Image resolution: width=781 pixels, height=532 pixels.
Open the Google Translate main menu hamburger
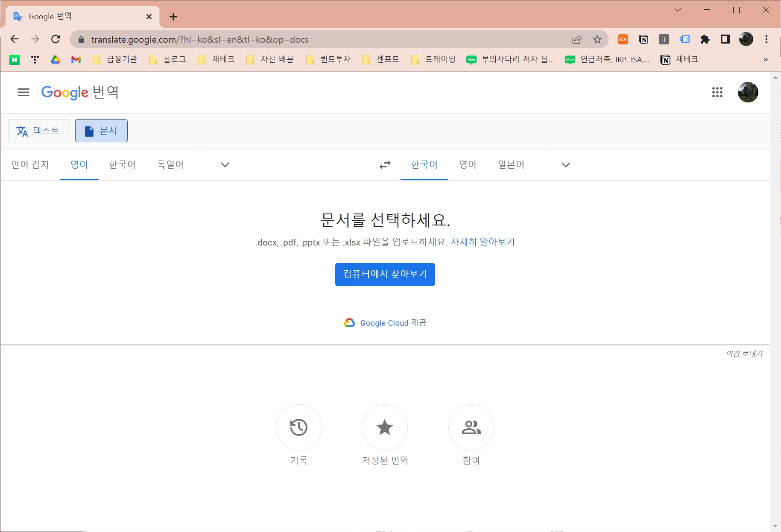tap(23, 92)
